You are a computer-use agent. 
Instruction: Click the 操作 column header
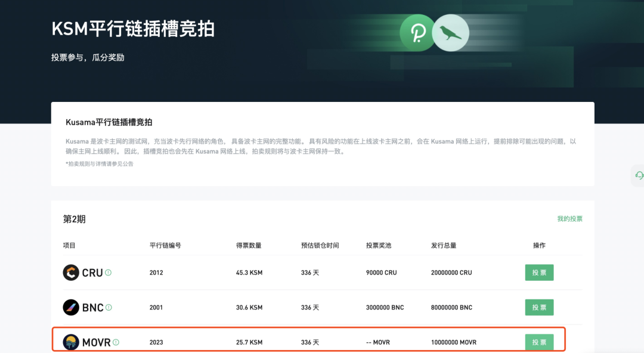[539, 245]
